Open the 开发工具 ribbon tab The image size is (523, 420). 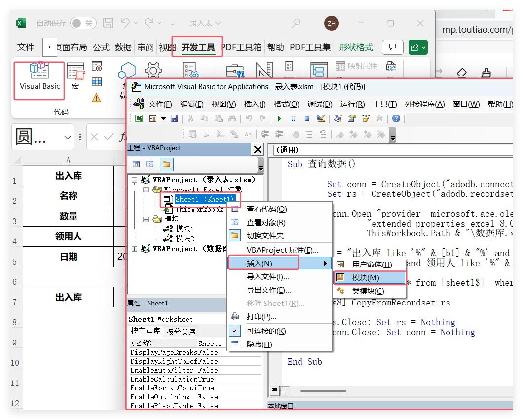click(198, 47)
